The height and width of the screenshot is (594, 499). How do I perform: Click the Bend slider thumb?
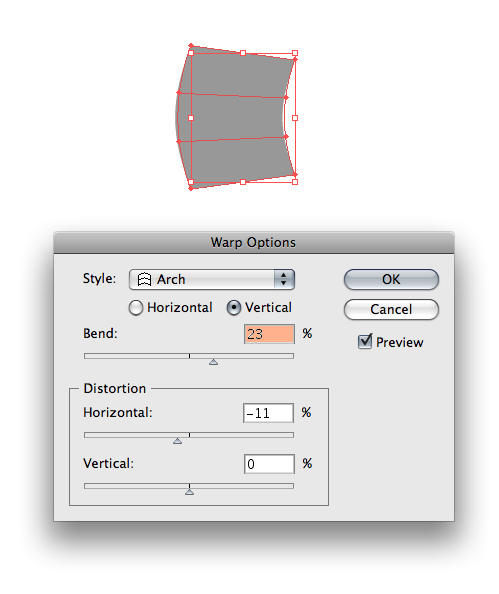(x=213, y=362)
